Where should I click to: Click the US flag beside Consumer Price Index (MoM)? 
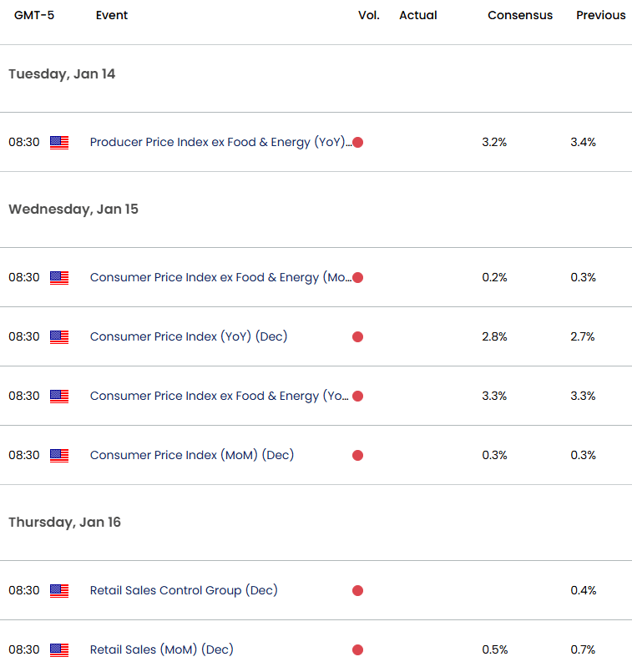58,455
